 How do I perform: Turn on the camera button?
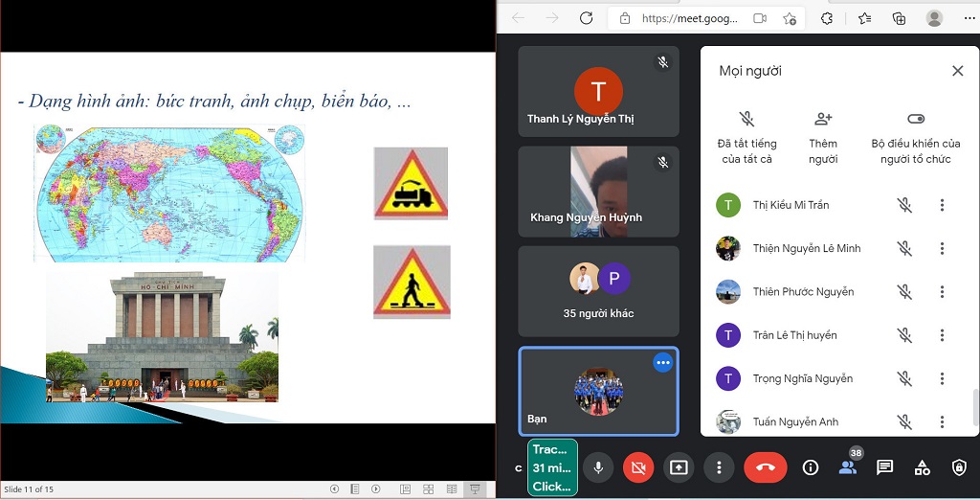(638, 467)
